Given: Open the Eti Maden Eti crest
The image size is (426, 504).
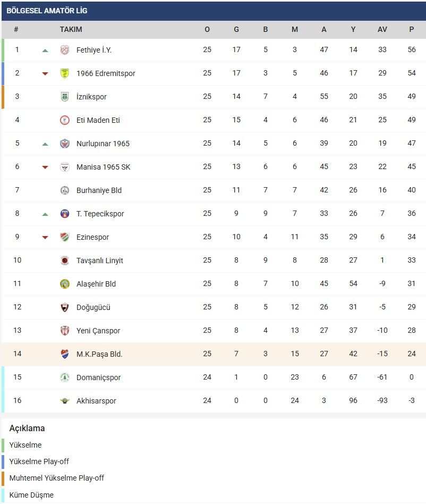Looking at the screenshot, I should tap(64, 120).
